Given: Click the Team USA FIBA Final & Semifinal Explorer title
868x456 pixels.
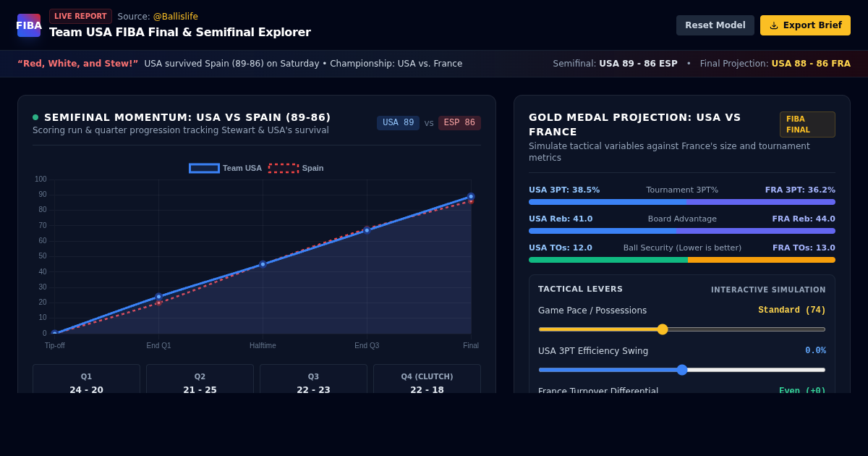Looking at the screenshot, I should tap(180, 33).
